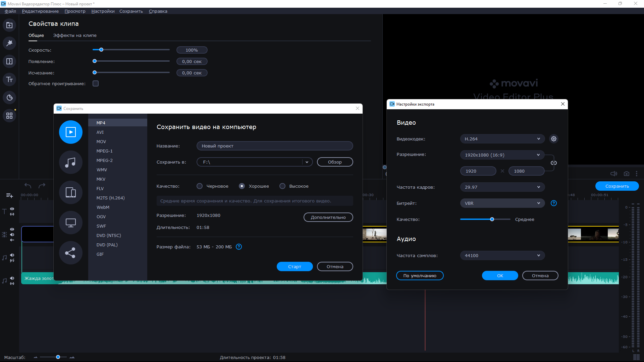
Task: Click the Старт button
Action: tap(294, 267)
